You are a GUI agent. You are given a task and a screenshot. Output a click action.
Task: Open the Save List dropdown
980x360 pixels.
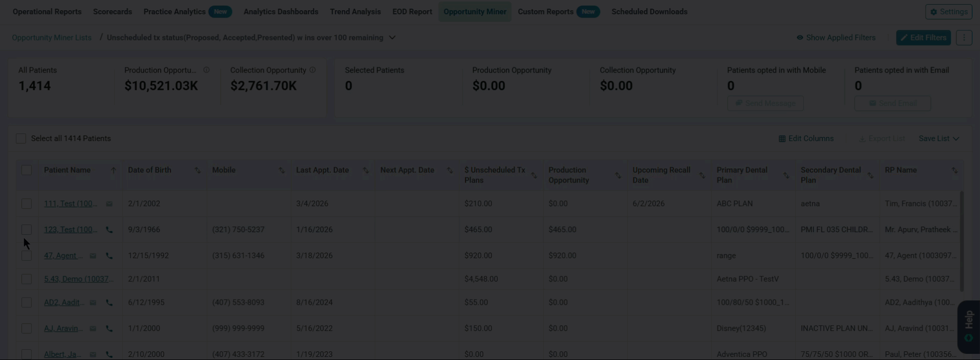click(x=939, y=139)
